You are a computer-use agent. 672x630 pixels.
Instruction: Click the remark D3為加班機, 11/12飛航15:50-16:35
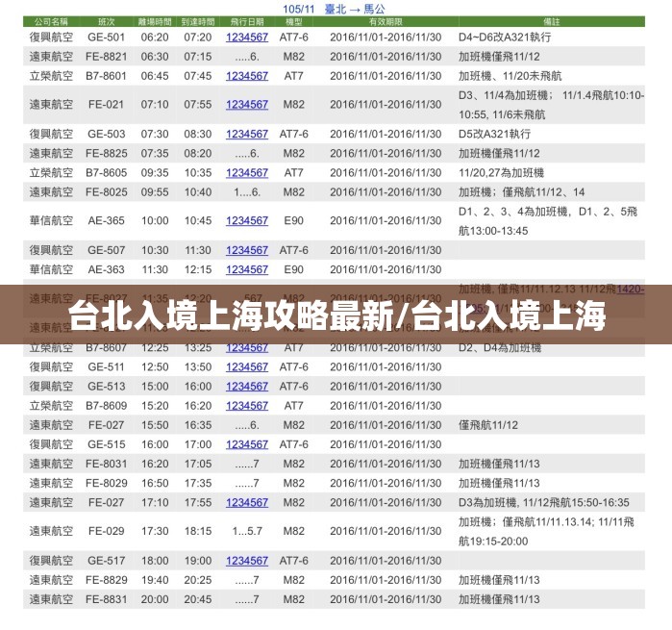coord(544,503)
